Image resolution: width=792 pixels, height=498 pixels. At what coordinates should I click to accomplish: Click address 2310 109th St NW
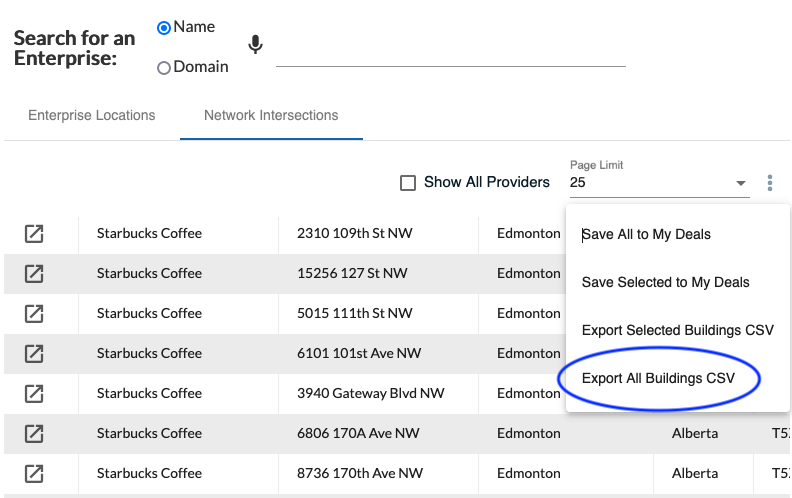tap(355, 233)
